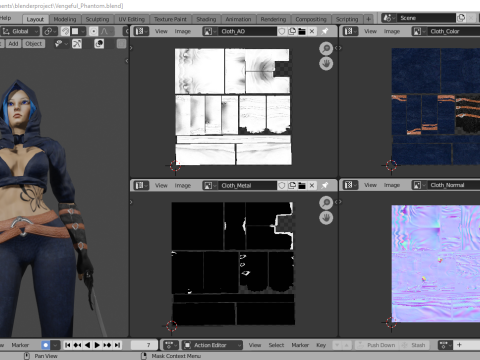Open the Action Editor mode dropdown
The height and width of the screenshot is (360, 480).
click(213, 345)
